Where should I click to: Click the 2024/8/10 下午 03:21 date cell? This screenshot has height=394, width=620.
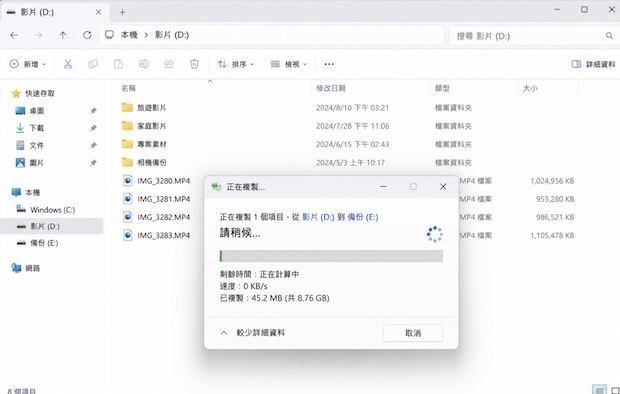(x=352, y=108)
